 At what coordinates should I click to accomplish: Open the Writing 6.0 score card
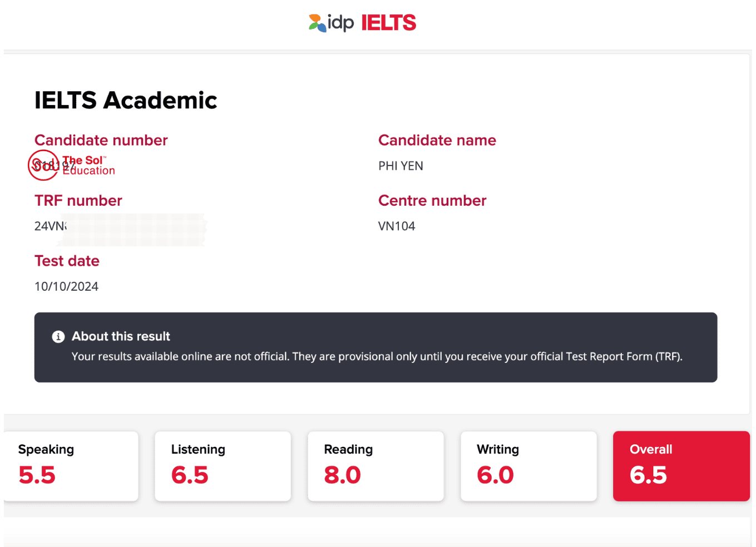tap(528, 466)
